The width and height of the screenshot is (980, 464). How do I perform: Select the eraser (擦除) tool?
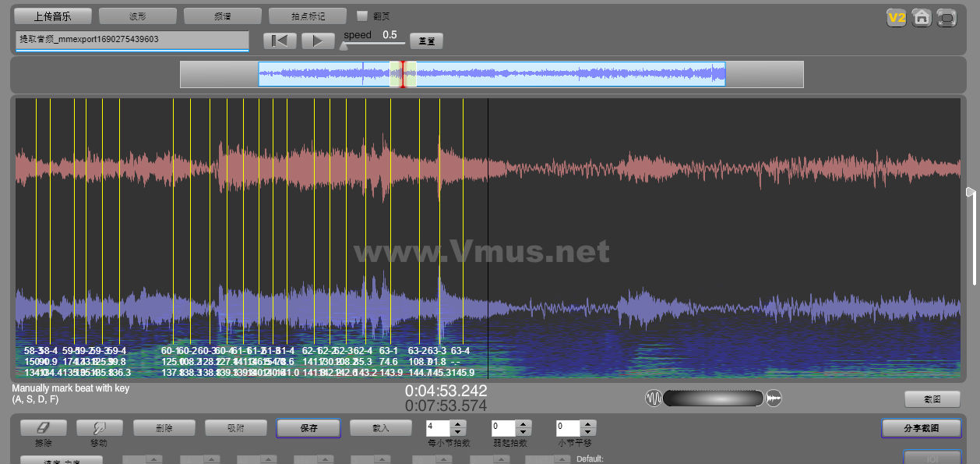click(x=44, y=428)
